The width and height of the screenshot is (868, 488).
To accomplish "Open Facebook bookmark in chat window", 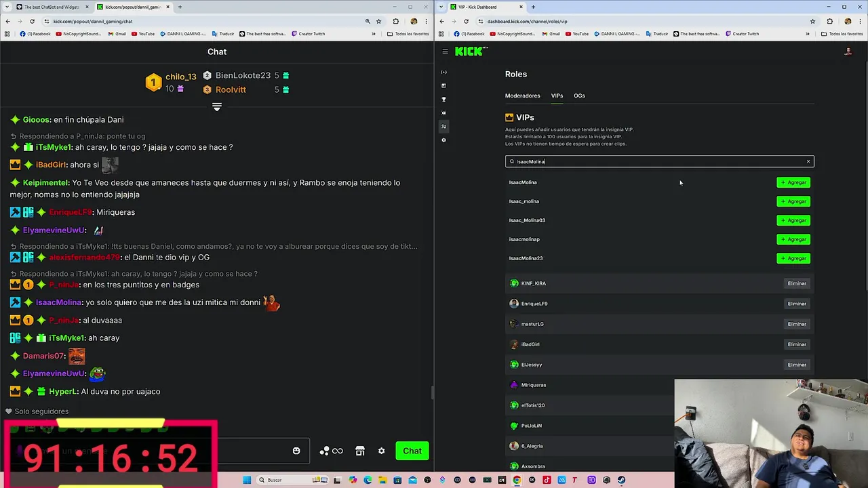I will [35, 34].
